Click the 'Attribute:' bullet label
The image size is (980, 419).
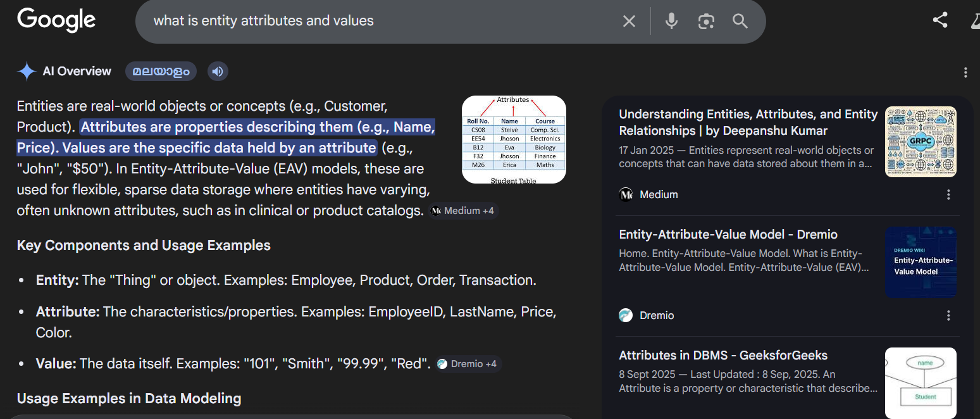(68, 311)
